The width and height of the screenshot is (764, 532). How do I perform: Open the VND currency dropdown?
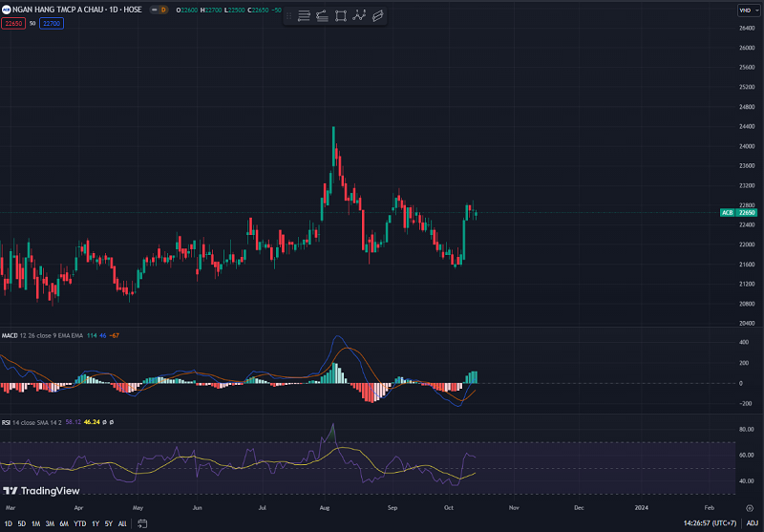[x=745, y=10]
